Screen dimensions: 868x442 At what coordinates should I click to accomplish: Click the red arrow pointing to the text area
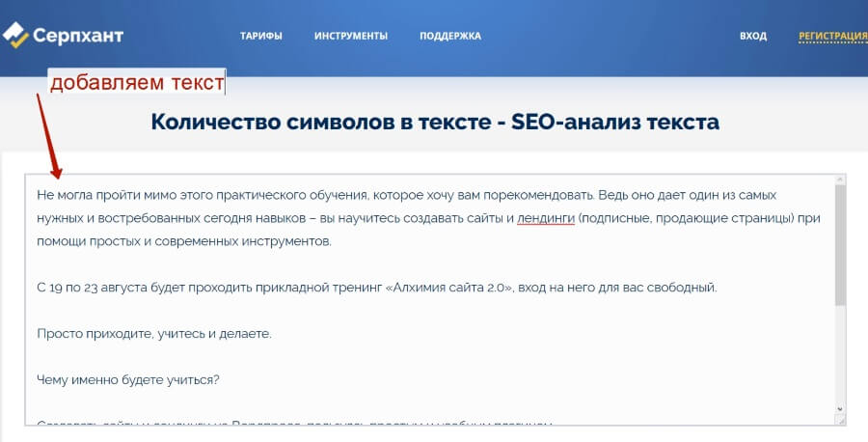coord(47,135)
